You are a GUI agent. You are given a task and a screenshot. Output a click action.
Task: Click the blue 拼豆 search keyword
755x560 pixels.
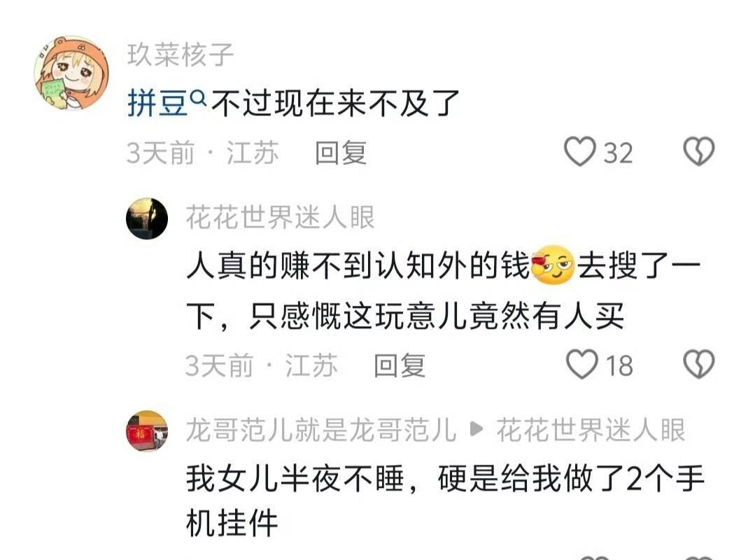pyautogui.click(x=157, y=103)
